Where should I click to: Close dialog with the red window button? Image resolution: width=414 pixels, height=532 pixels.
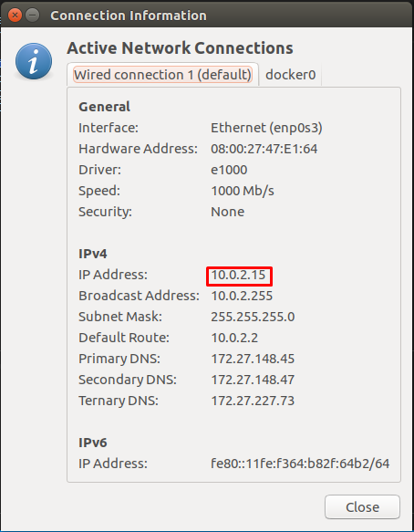pos(15,16)
